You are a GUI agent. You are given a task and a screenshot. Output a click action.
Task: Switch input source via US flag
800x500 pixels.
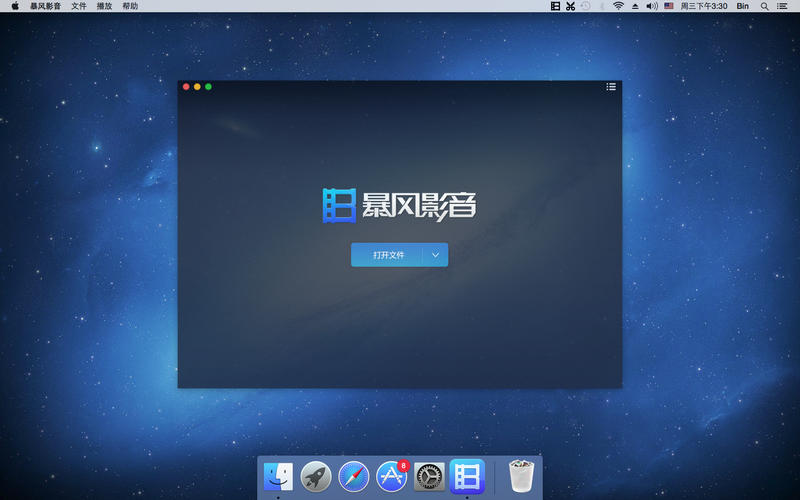click(669, 6)
